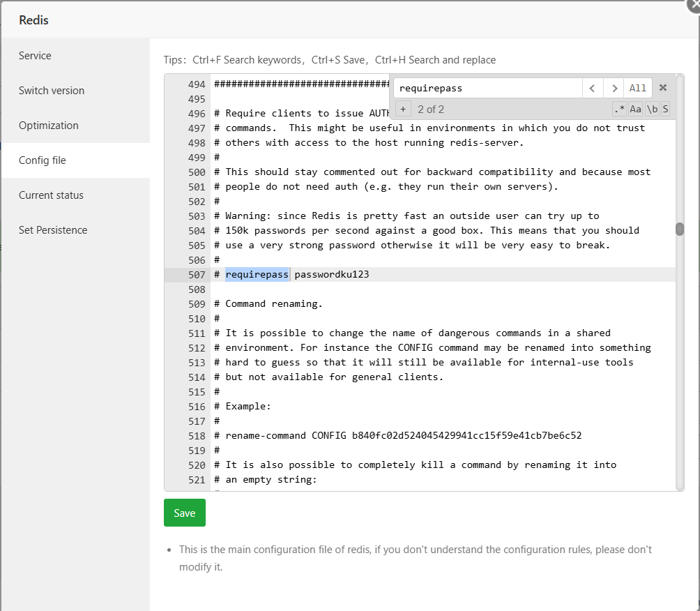Click the highlighted requirepass text on line 507
The width and height of the screenshot is (700, 611).
coord(257,274)
